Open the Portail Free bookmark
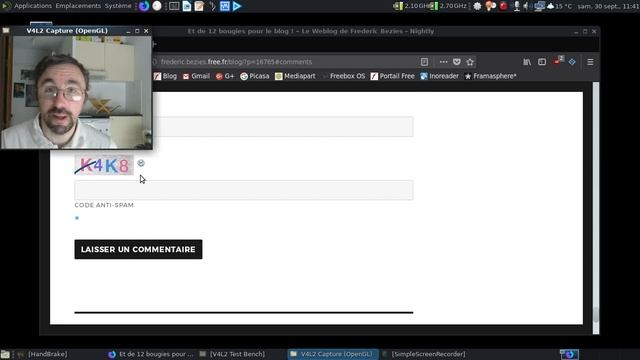The height and width of the screenshot is (360, 640). point(392,76)
